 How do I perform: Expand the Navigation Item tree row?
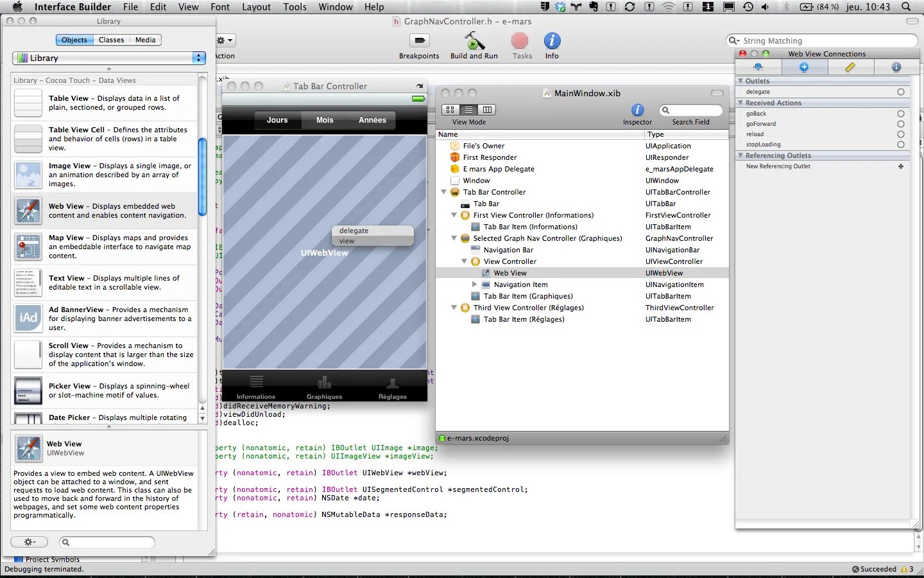click(474, 285)
